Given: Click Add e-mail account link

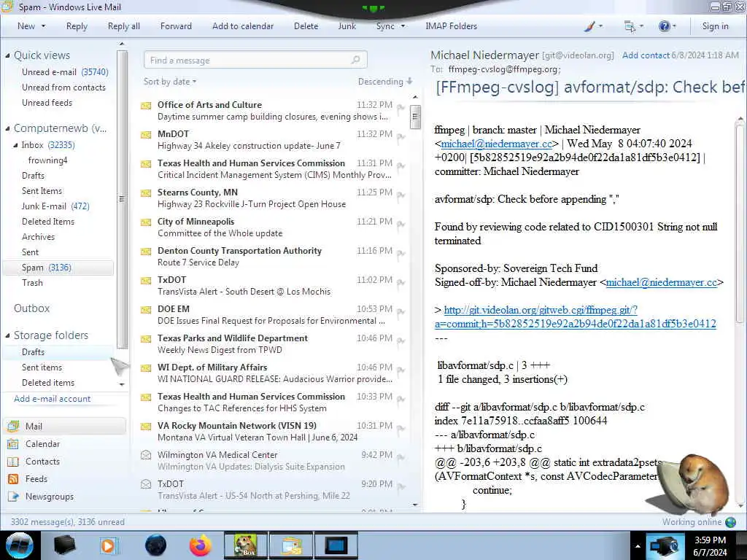Looking at the screenshot, I should (x=53, y=399).
